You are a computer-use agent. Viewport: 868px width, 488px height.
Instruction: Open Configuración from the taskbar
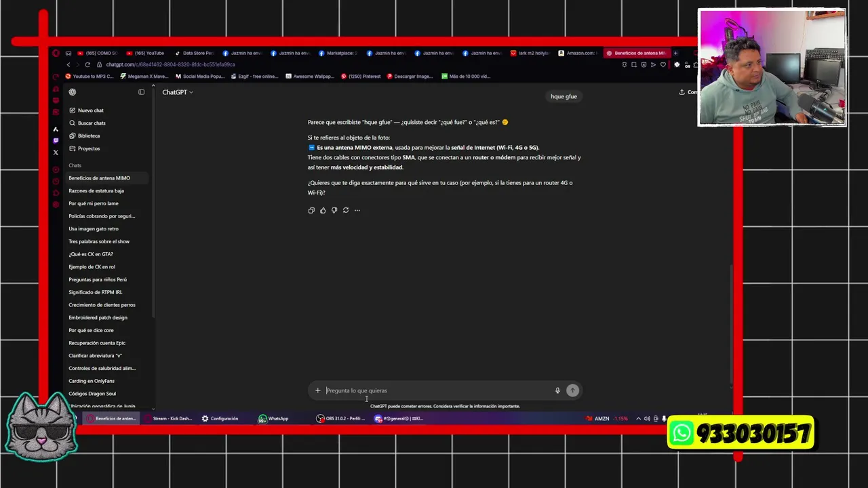[x=220, y=419]
